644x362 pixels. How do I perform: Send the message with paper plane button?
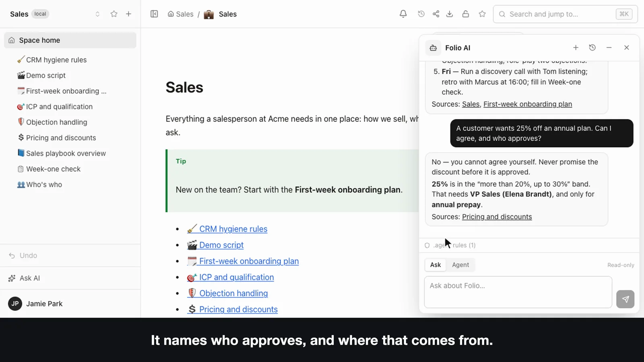pos(625,299)
